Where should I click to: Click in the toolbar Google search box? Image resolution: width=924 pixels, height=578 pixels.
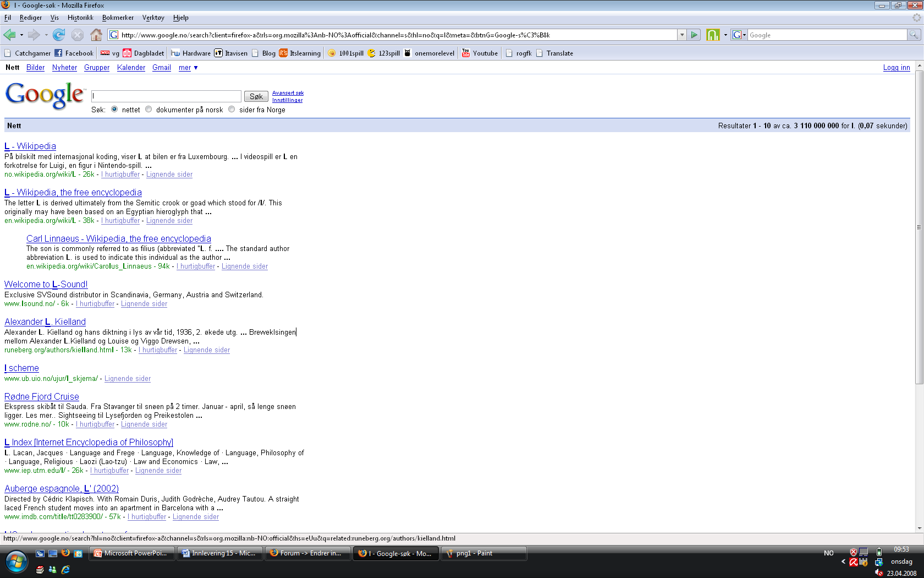click(827, 35)
